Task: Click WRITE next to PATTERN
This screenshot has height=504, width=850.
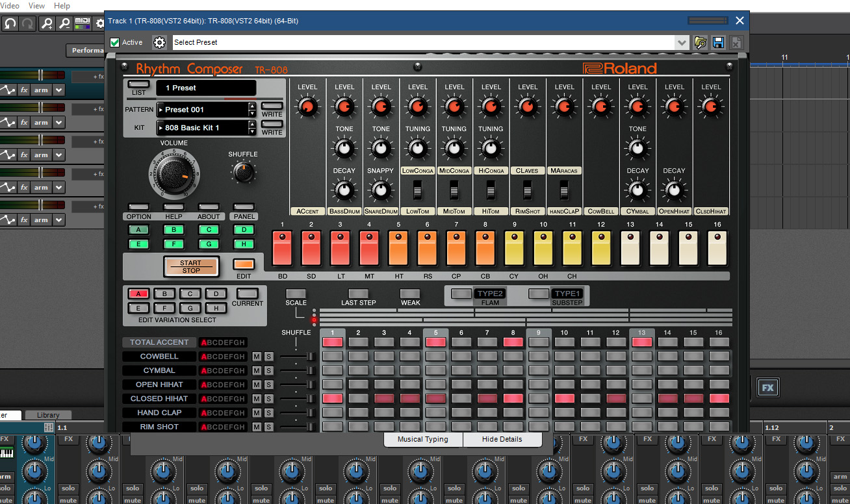Action: tap(272, 106)
